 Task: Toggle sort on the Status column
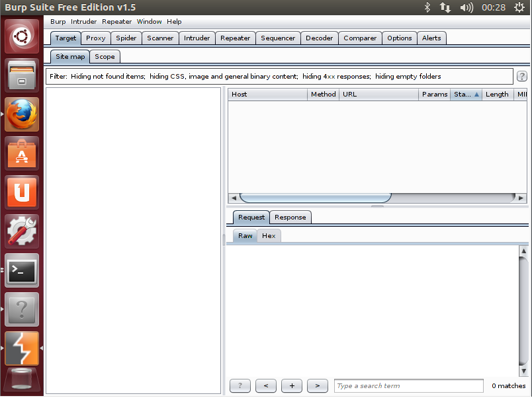pos(466,95)
